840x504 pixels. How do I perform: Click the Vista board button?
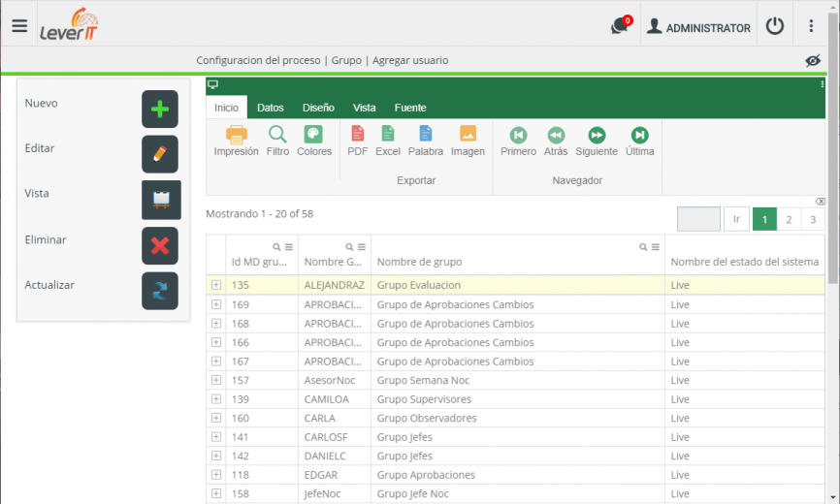pyautogui.click(x=161, y=200)
